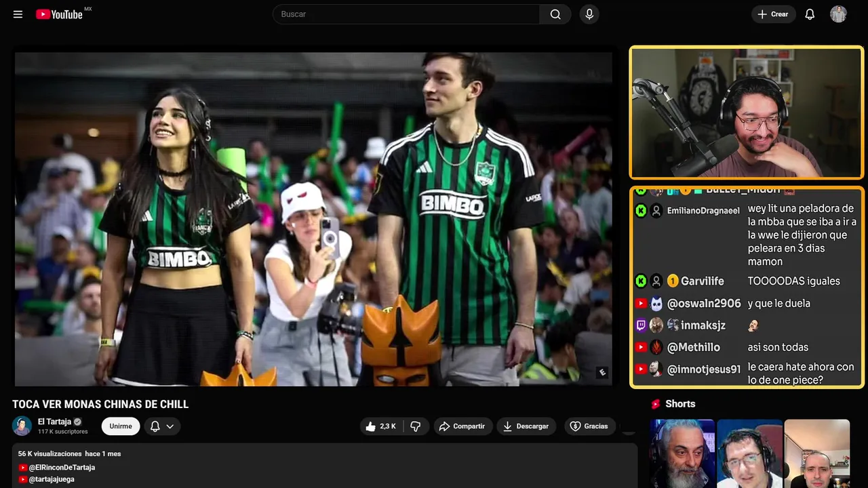Viewport: 868px width, 488px height.
Task: Start voice search with microphone
Action: pyautogui.click(x=589, y=14)
